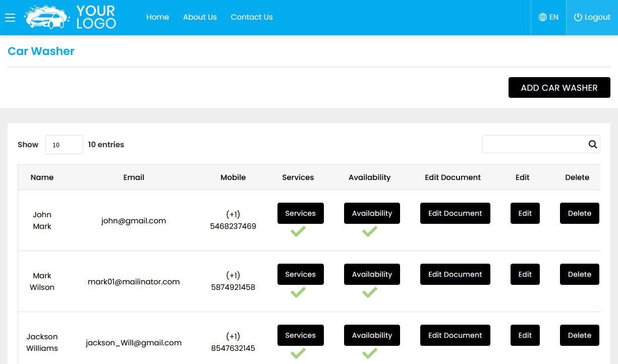
Task: Select email jackson_Will@gmail.com
Action: (134, 343)
